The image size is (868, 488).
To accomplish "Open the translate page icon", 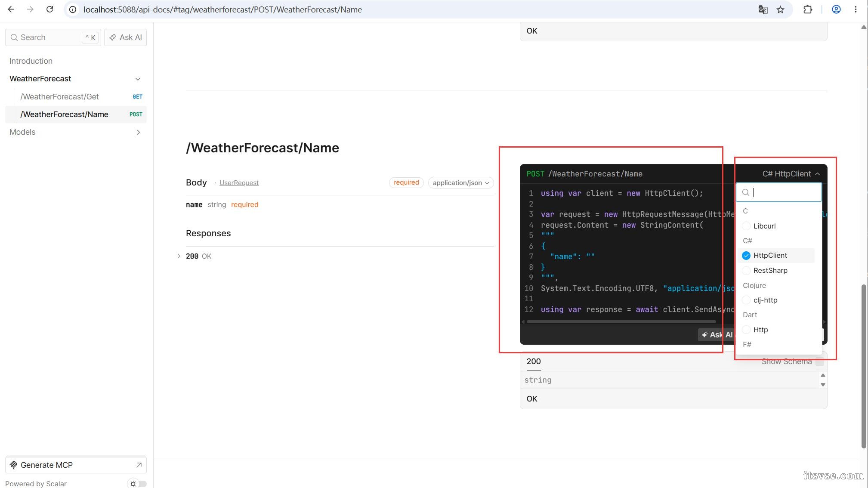I will 763,9.
